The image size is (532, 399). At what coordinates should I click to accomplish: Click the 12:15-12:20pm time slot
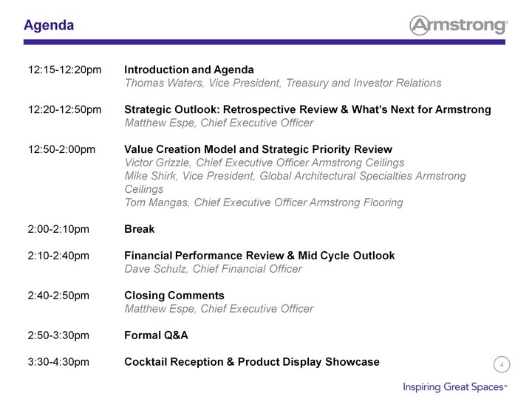coord(64,69)
